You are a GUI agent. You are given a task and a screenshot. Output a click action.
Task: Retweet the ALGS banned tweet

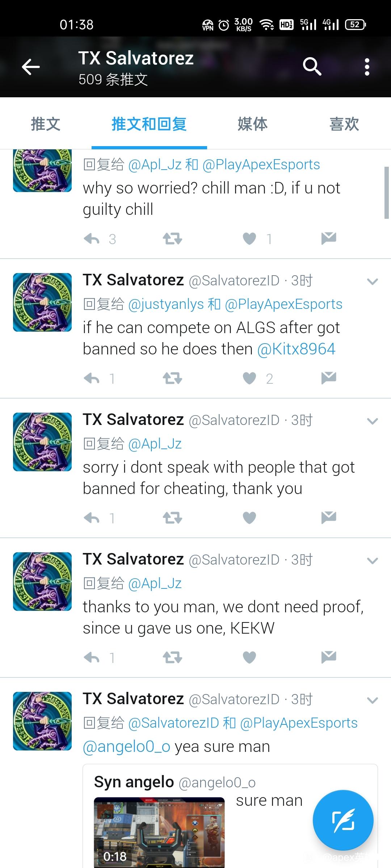tap(172, 378)
